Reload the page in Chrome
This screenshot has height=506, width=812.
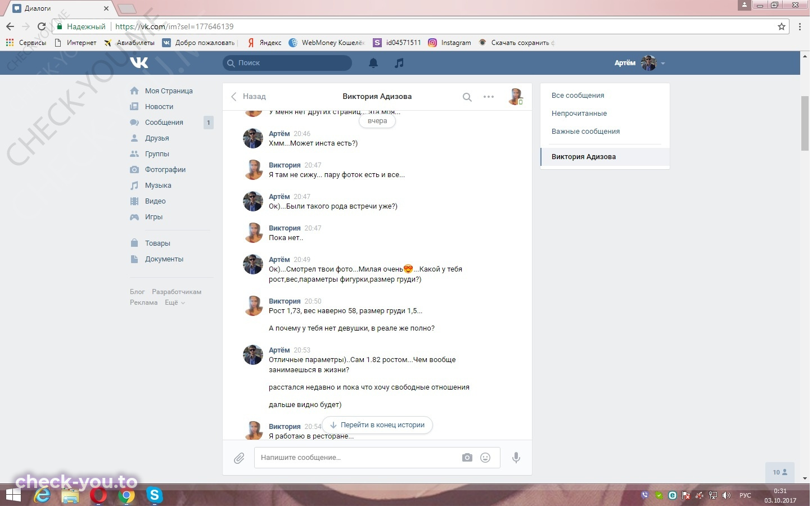tap(41, 26)
